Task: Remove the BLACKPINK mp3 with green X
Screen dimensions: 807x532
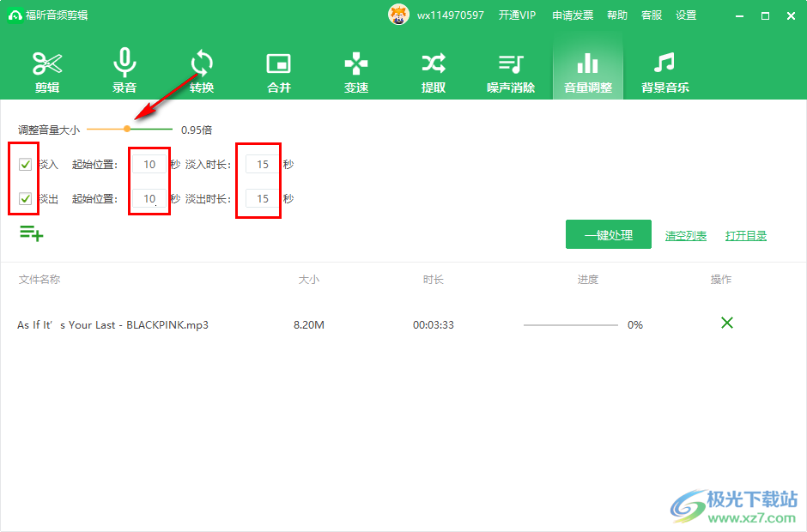Action: (x=727, y=323)
